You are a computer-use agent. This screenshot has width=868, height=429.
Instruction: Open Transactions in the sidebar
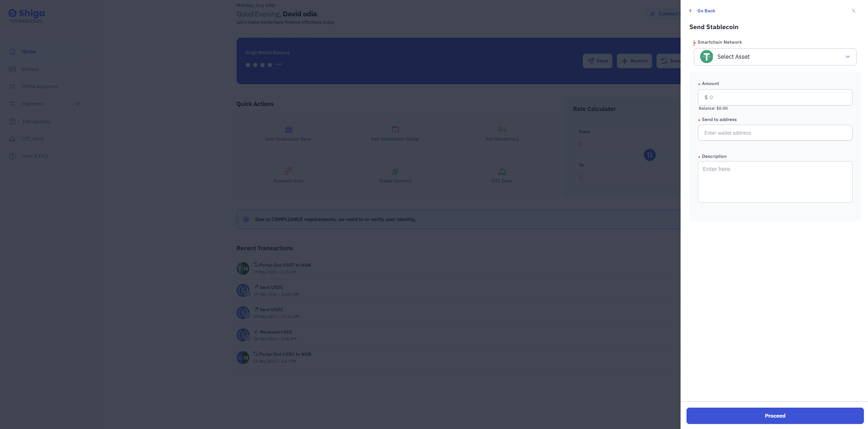coord(36,121)
